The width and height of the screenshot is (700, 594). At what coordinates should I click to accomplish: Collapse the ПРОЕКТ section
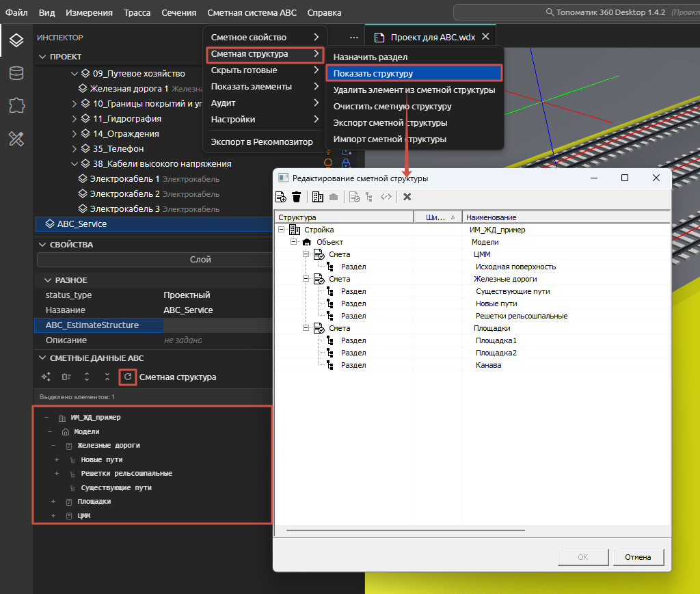(42, 57)
